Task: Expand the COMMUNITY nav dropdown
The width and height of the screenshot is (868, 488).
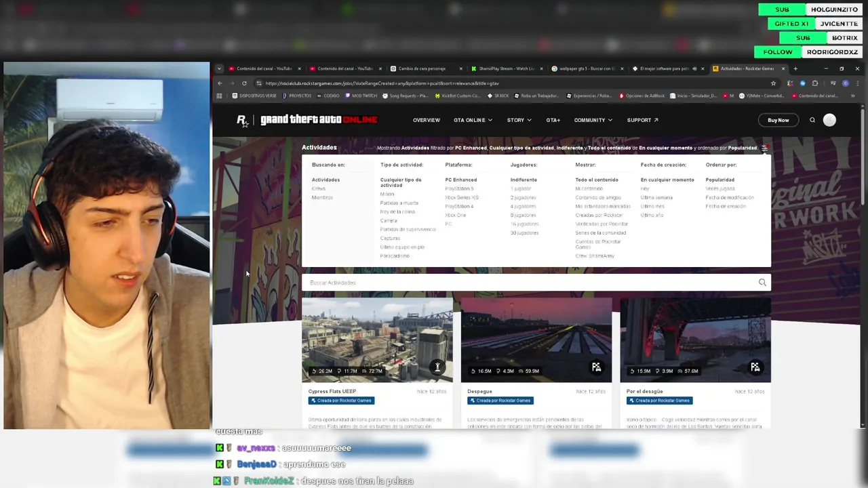Action: (593, 120)
